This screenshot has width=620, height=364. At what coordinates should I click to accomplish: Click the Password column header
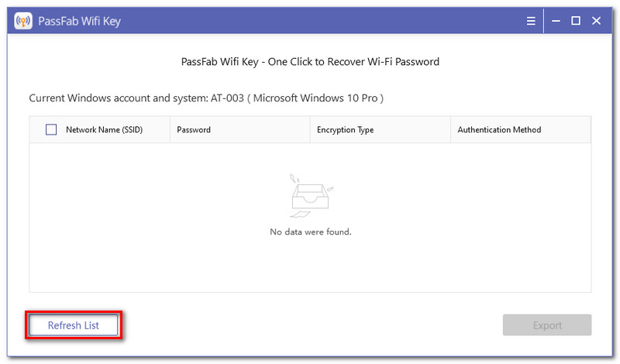click(x=194, y=129)
